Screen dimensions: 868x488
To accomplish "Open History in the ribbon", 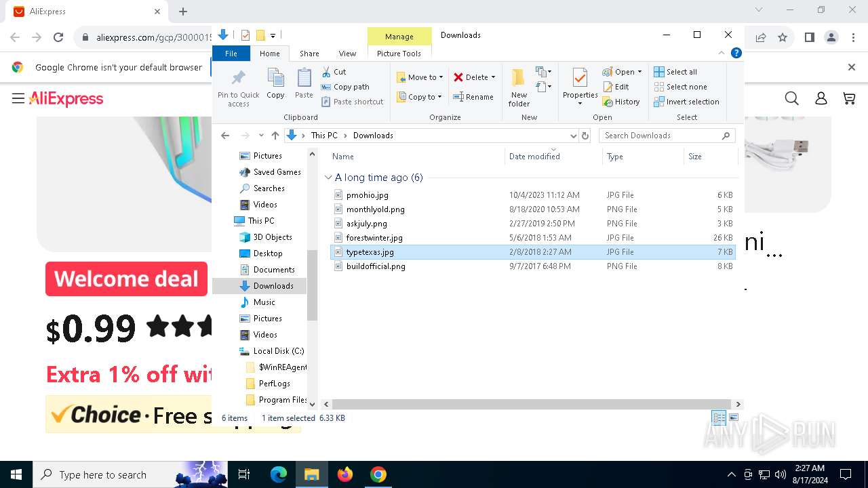I will click(x=621, y=102).
